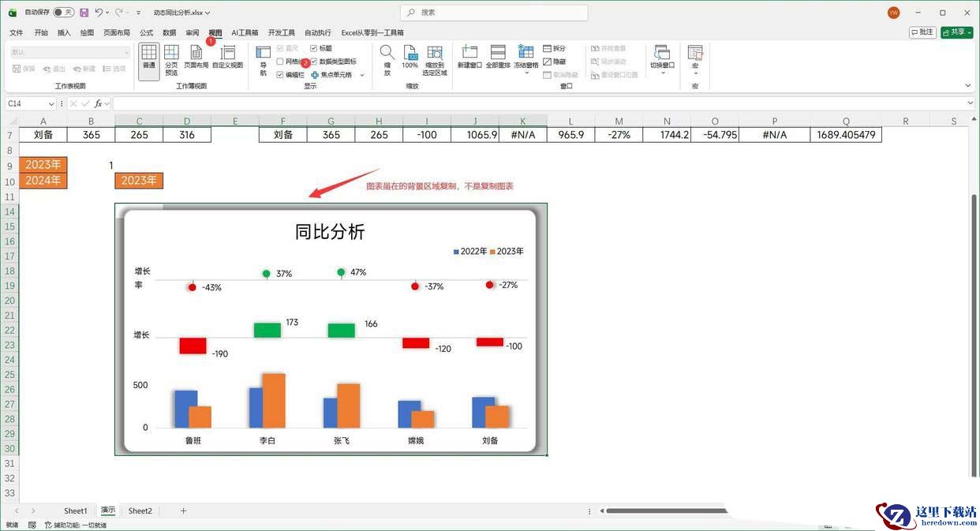980x531 pixels.
Task: Click the Share (共享) button
Action: 956,32
